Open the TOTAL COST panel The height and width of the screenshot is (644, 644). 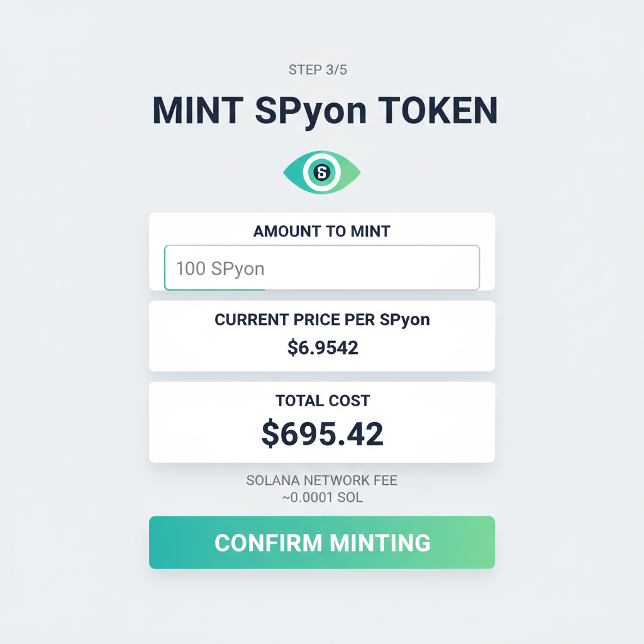(322, 421)
